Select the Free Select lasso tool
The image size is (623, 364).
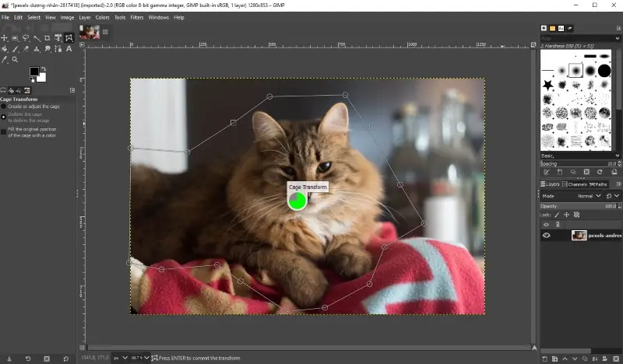(x=26, y=37)
